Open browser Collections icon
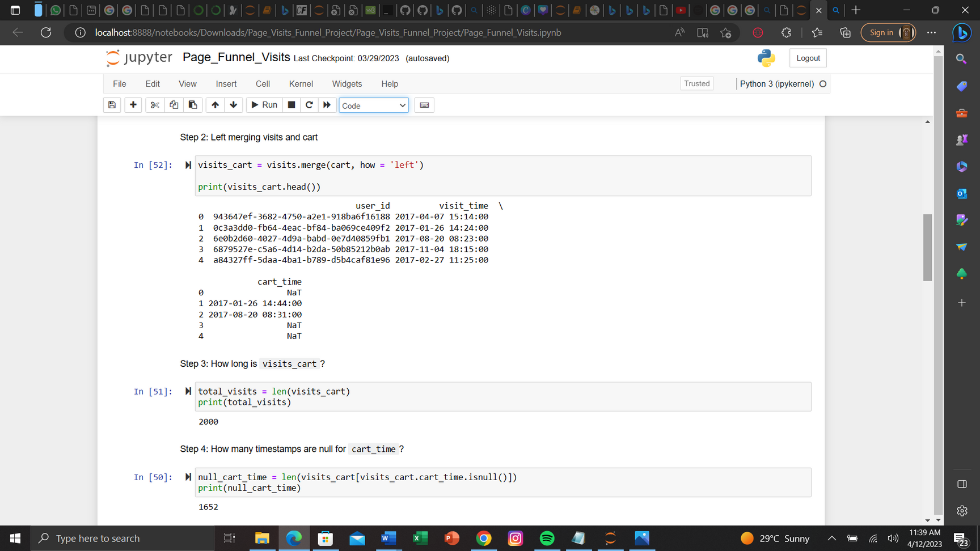980x551 pixels. pos(845,32)
